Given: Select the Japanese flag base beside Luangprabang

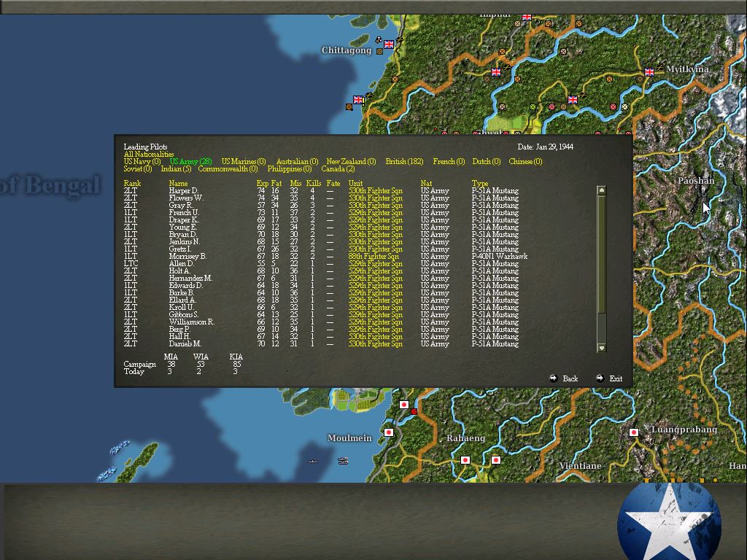Looking at the screenshot, I should [x=634, y=432].
